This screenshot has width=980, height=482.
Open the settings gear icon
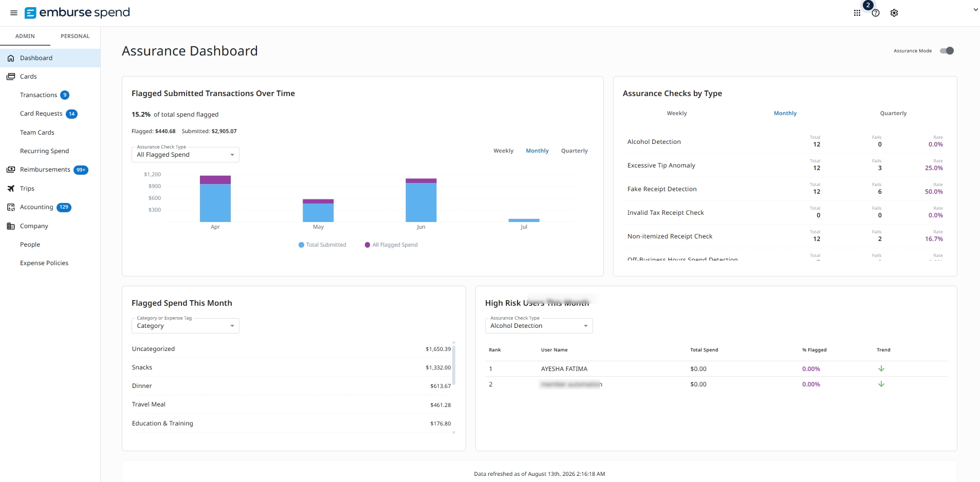[894, 13]
